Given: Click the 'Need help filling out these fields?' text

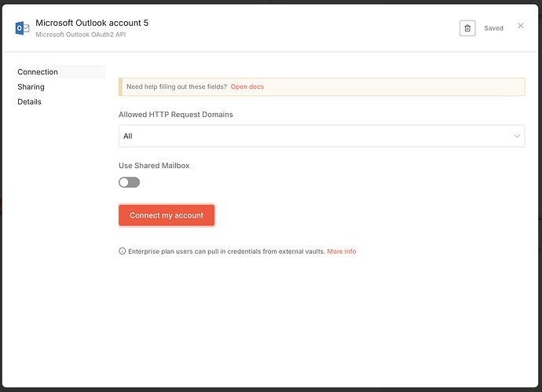Looking at the screenshot, I should point(176,86).
